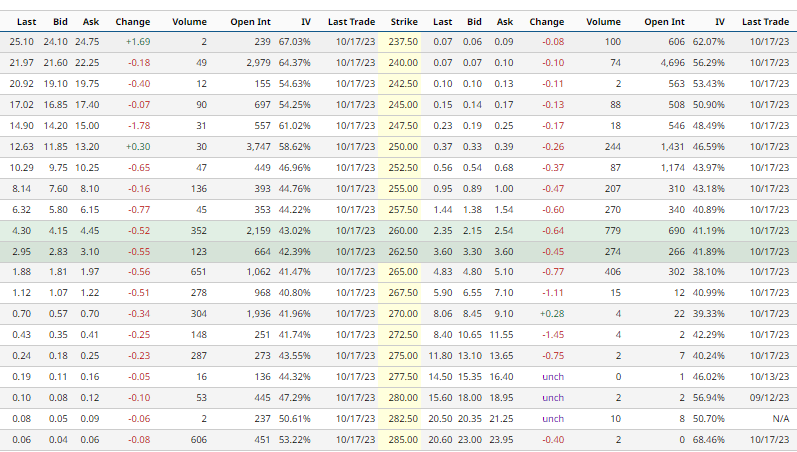This screenshot has height=452, width=797.
Task: Click strike 265.00
Action: coord(403,272)
